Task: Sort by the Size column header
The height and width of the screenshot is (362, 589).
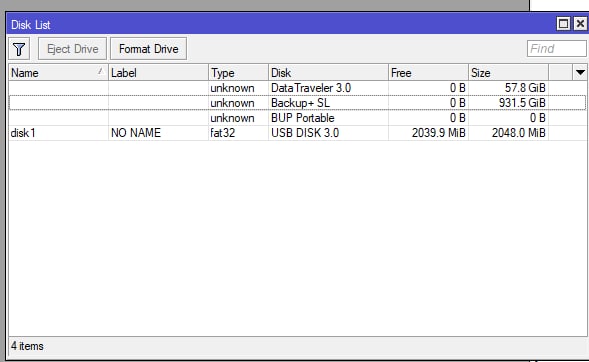Action: 508,73
